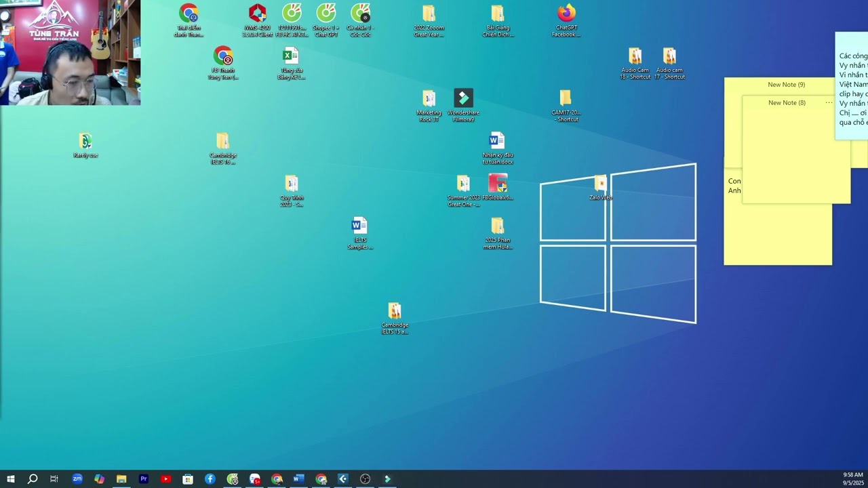Select the FBGlobalx6 installer icon
Image resolution: width=868 pixels, height=488 pixels.
point(498,188)
